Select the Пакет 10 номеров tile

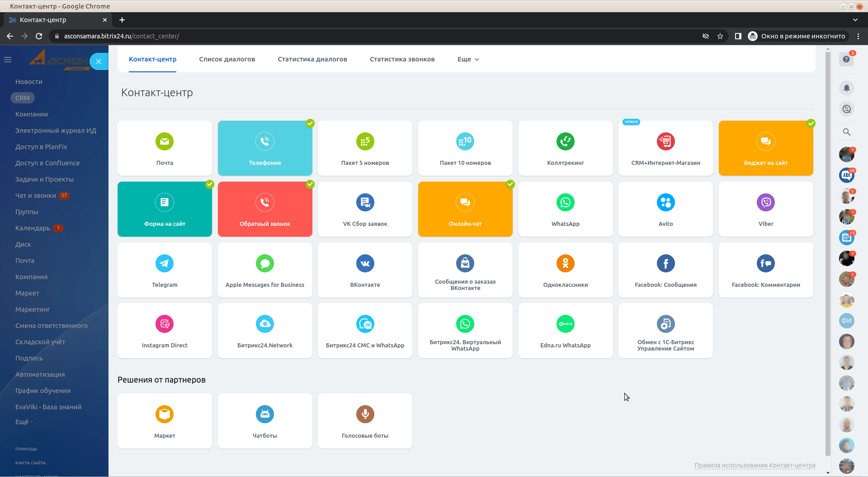(465, 148)
